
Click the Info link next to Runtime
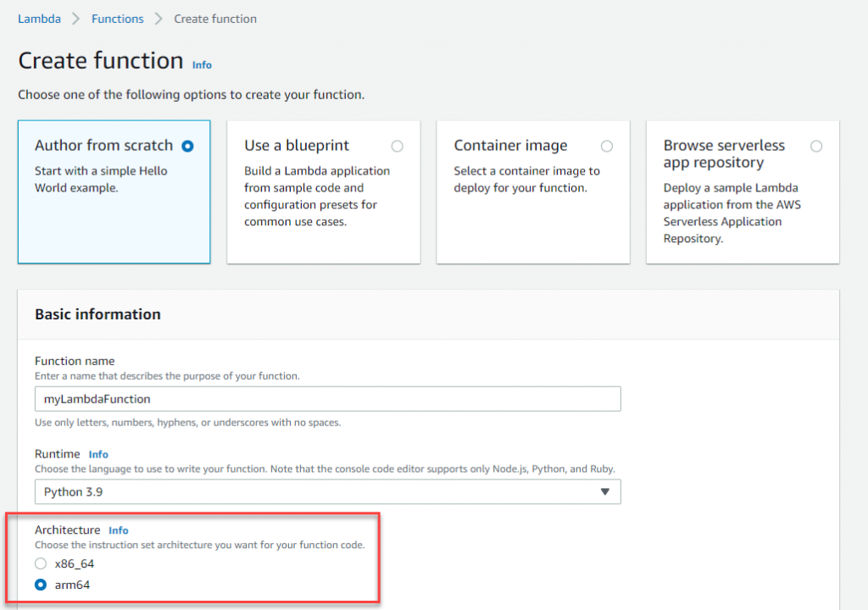point(98,454)
